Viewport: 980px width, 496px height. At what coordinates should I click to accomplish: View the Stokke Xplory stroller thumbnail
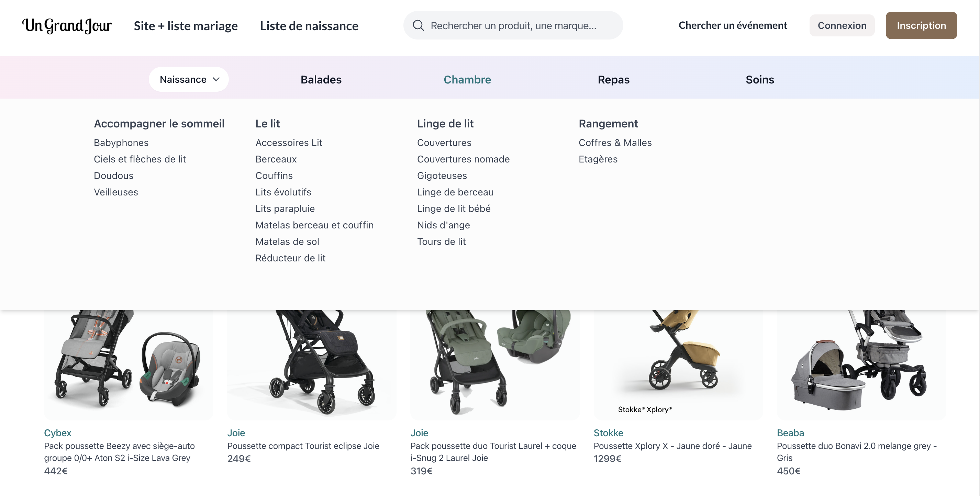pos(678,364)
